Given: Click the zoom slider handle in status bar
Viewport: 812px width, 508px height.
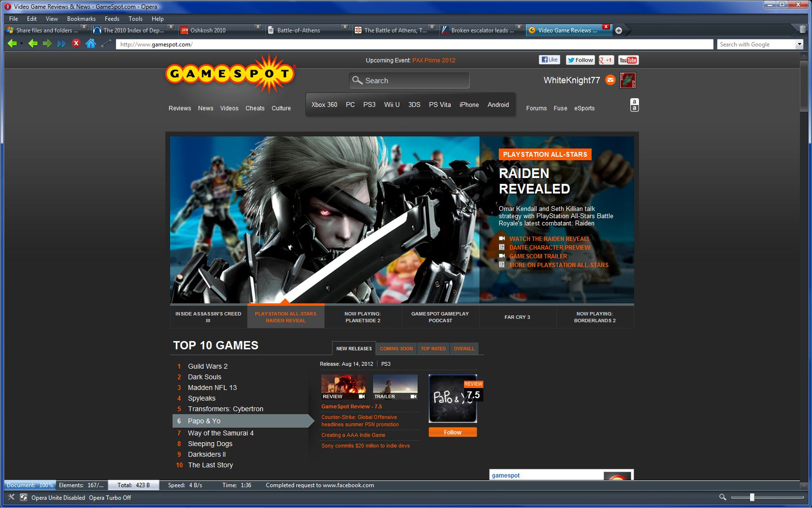Looking at the screenshot, I should [752, 497].
